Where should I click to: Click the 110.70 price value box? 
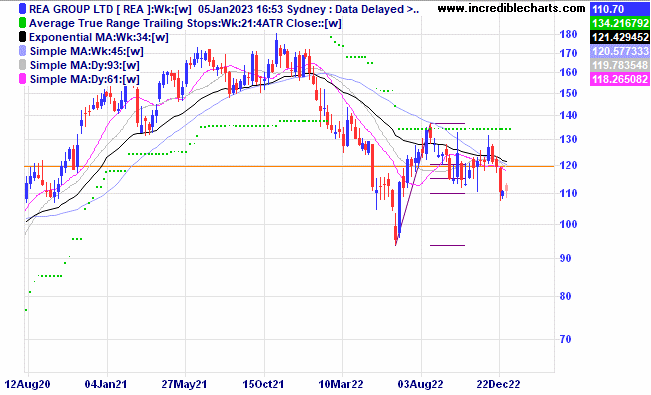click(x=620, y=9)
